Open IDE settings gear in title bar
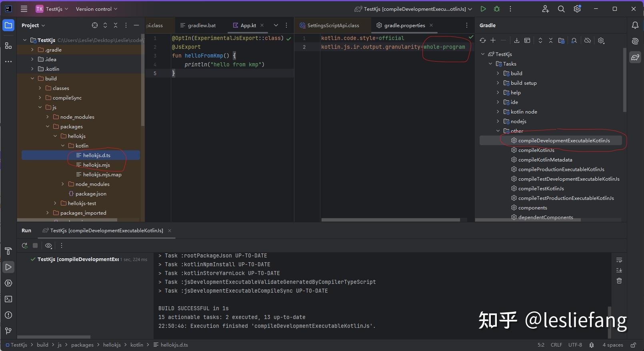This screenshot has height=351, width=644. point(577,9)
